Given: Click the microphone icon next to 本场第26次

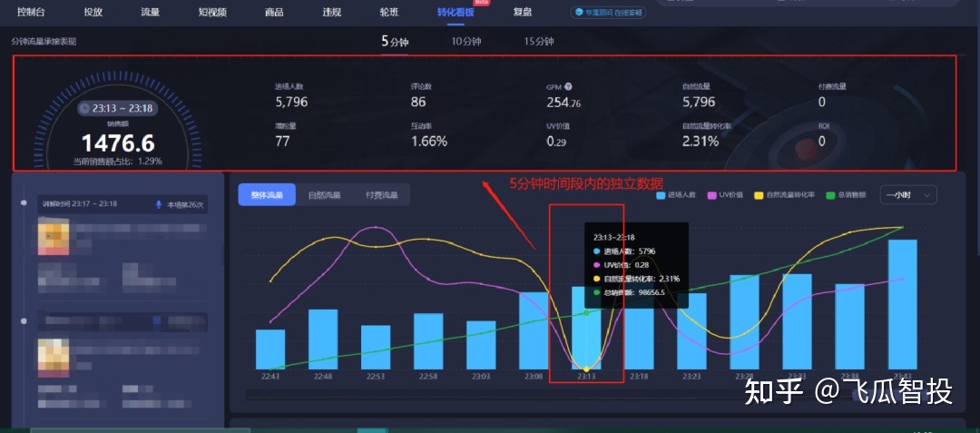Looking at the screenshot, I should pyautogui.click(x=160, y=204).
